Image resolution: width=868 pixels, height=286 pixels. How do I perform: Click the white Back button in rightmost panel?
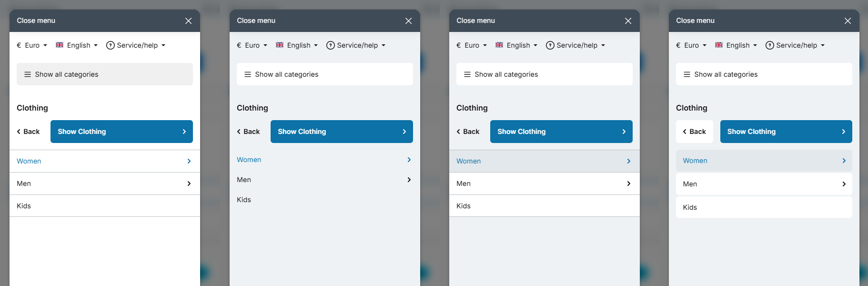click(x=695, y=132)
